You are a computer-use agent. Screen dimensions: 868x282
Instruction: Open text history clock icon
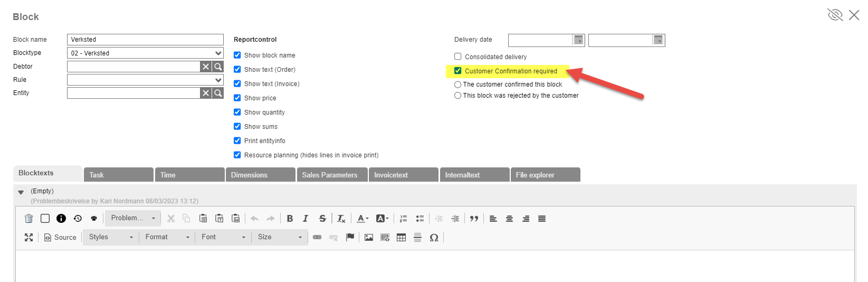(78, 219)
